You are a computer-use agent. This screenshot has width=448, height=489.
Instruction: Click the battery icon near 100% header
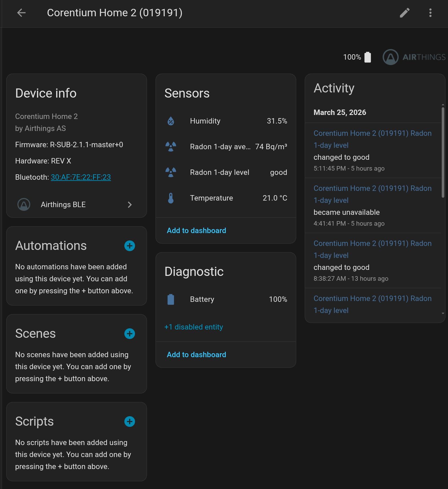368,57
